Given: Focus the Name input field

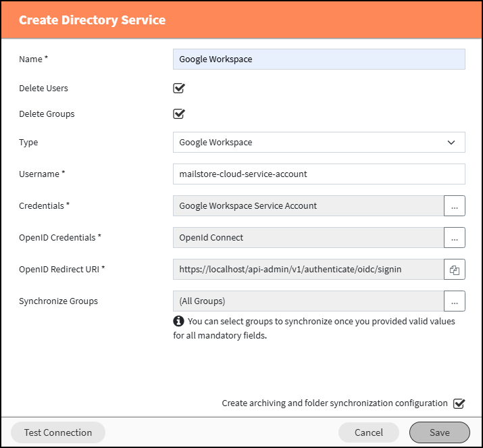Looking at the screenshot, I should tap(319, 59).
